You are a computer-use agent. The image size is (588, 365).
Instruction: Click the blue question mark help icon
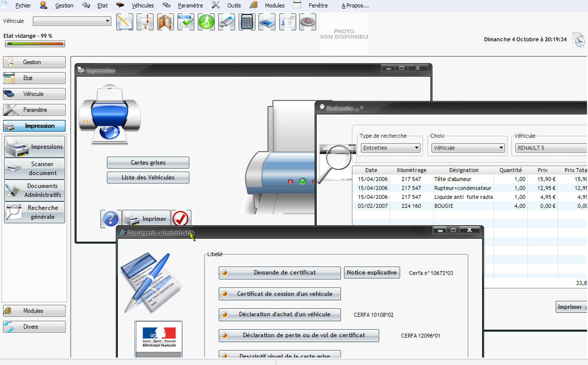click(x=111, y=219)
